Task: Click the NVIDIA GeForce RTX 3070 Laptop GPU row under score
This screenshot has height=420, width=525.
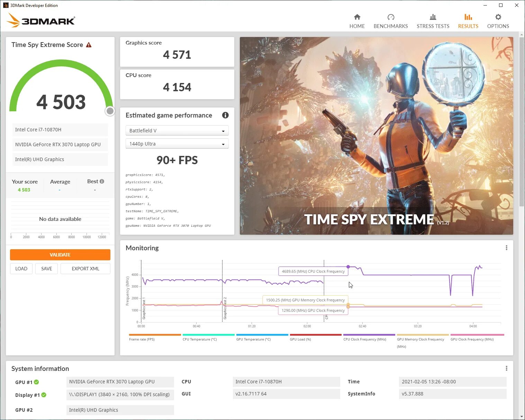Action: click(x=60, y=144)
